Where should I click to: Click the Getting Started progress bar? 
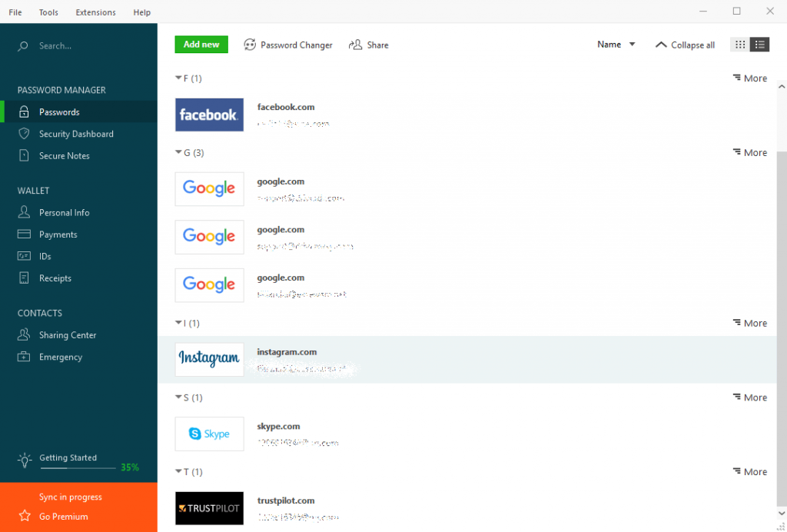point(78,467)
